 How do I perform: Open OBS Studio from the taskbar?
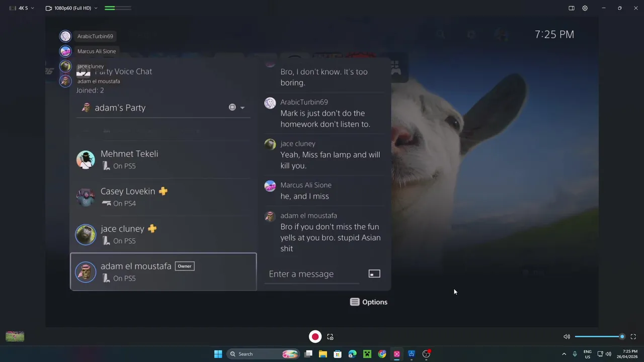tap(427, 354)
